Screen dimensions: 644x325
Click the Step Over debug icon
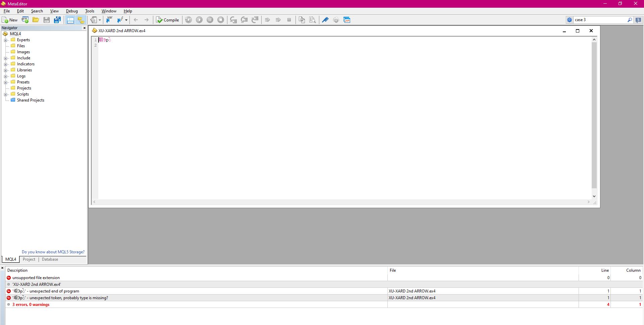(244, 20)
